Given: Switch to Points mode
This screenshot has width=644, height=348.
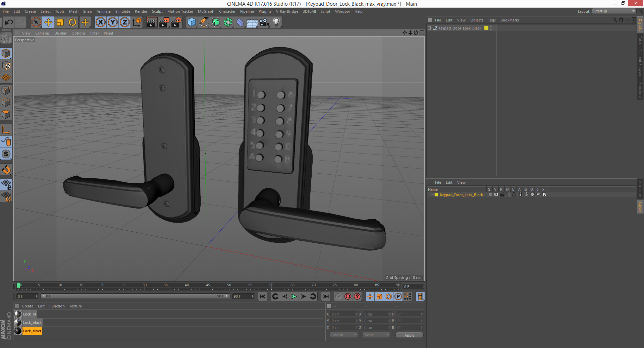Looking at the screenshot, I should pyautogui.click(x=6, y=90).
